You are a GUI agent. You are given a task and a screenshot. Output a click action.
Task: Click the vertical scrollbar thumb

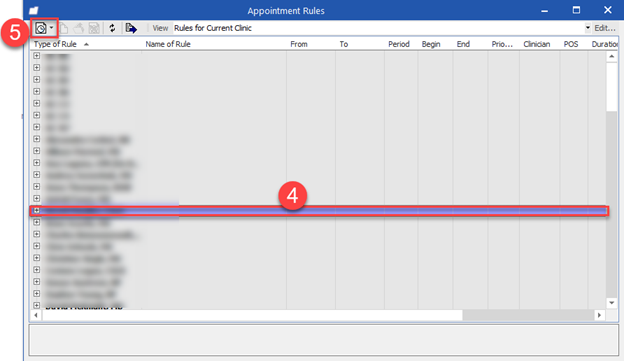[612, 86]
